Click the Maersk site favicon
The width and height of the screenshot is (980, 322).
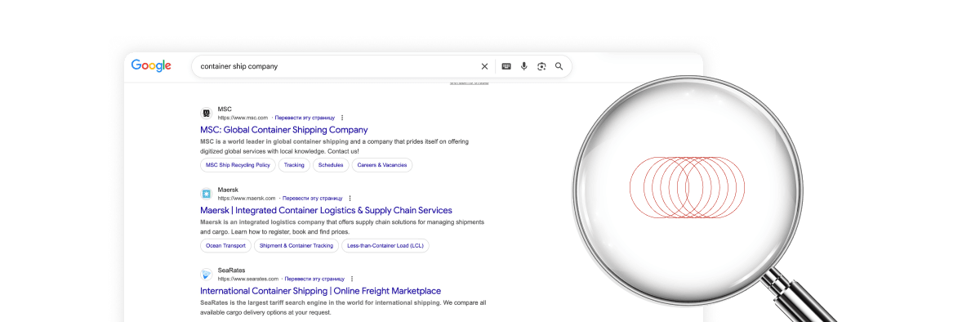click(x=207, y=194)
